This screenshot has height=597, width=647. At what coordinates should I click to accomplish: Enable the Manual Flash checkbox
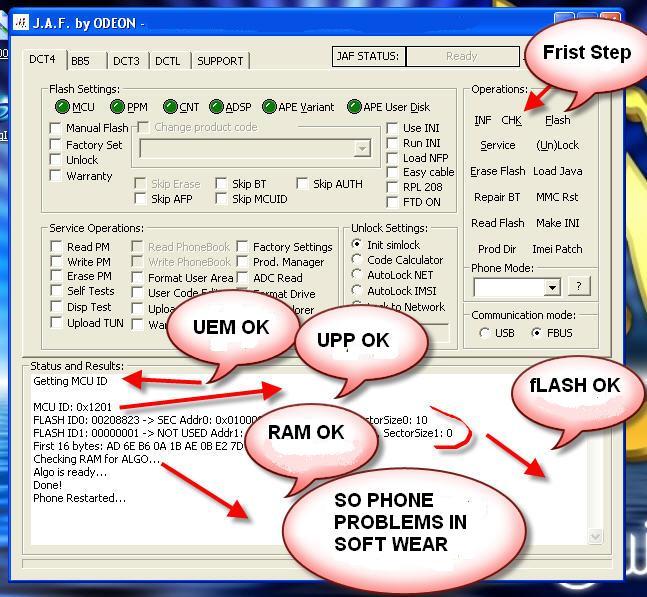tap(56, 128)
